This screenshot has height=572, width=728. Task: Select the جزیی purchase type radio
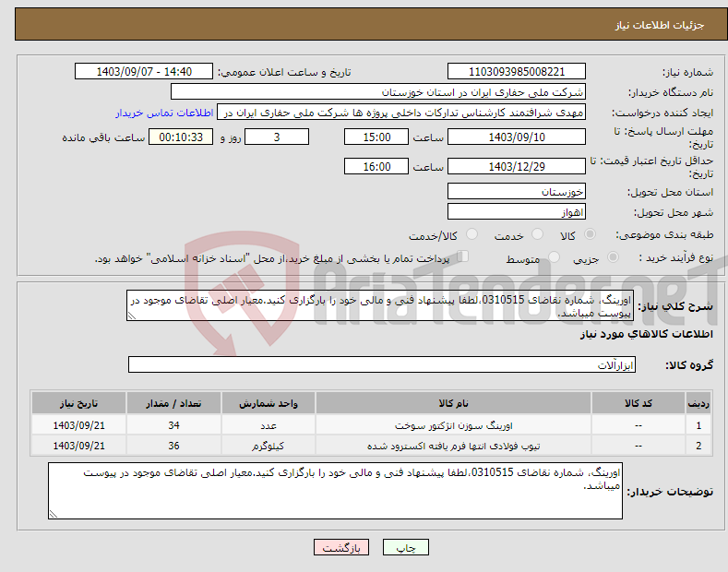(613, 256)
